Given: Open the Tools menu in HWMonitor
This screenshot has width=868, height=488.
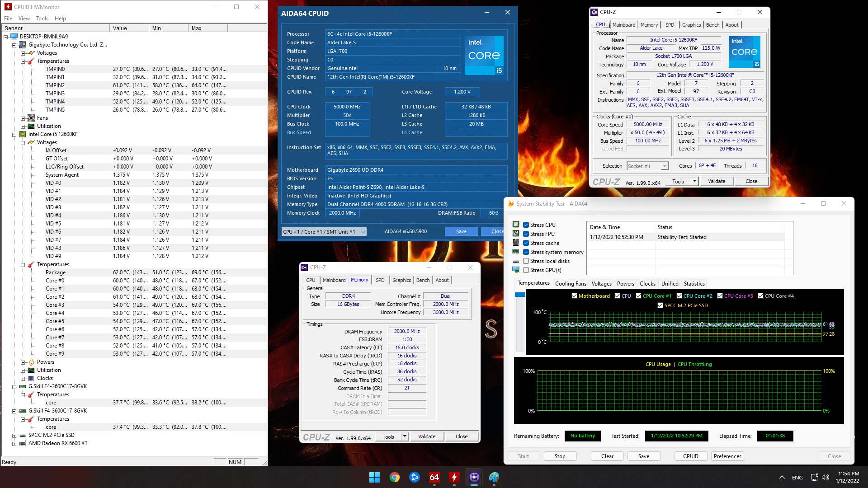Looking at the screenshot, I should point(42,19).
